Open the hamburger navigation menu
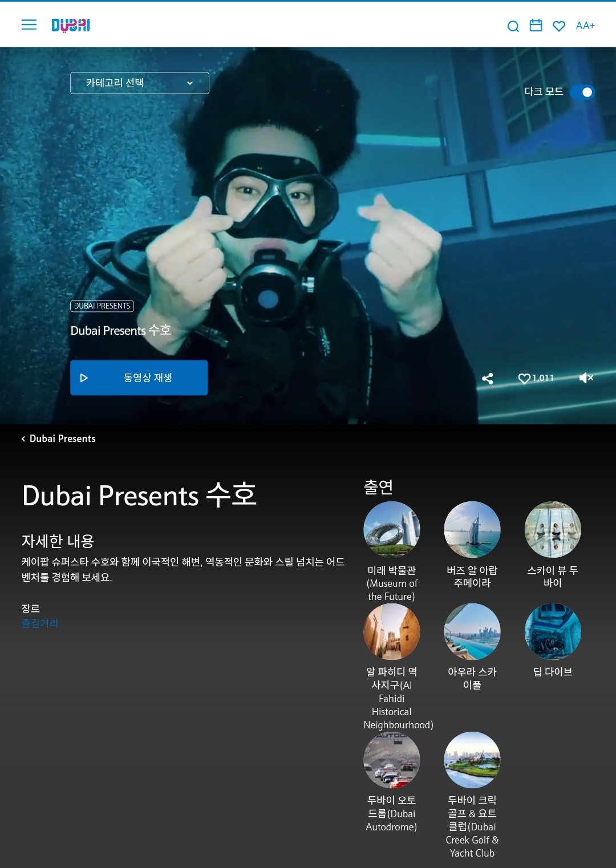Screen dimensions: 616x868 29,25
